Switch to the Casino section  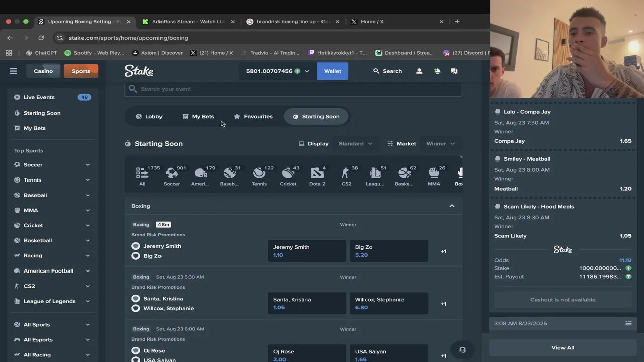[43, 71]
